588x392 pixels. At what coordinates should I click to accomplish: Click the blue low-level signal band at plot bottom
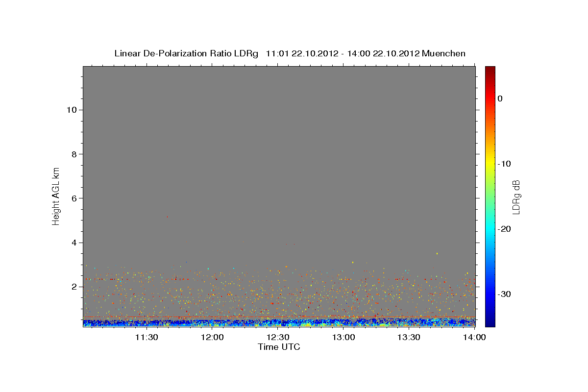[279, 322]
